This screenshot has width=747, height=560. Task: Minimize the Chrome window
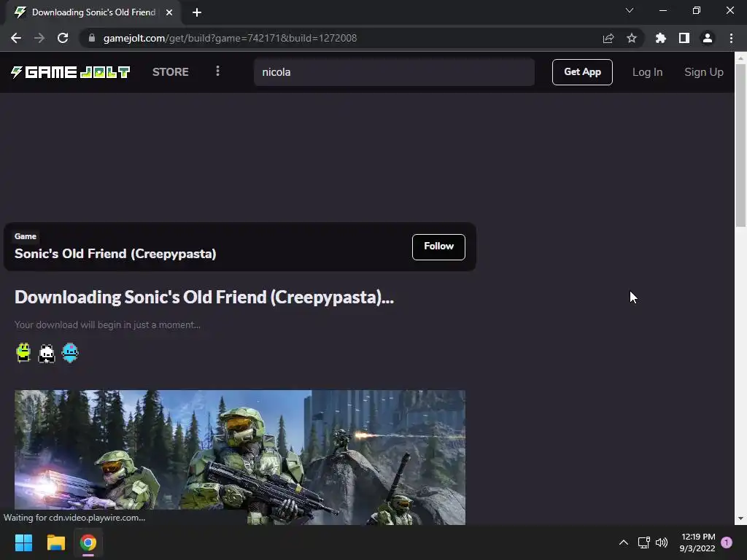pyautogui.click(x=662, y=10)
